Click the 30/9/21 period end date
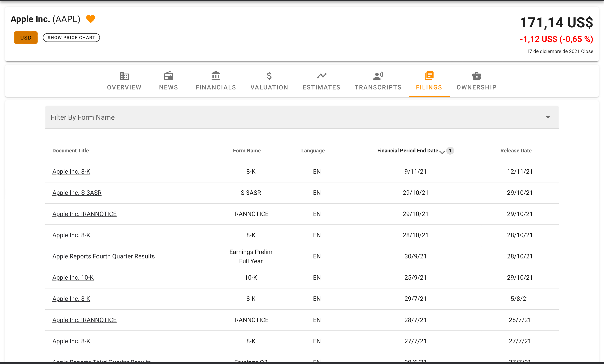Image resolution: width=604 pixels, height=364 pixels. (415, 256)
